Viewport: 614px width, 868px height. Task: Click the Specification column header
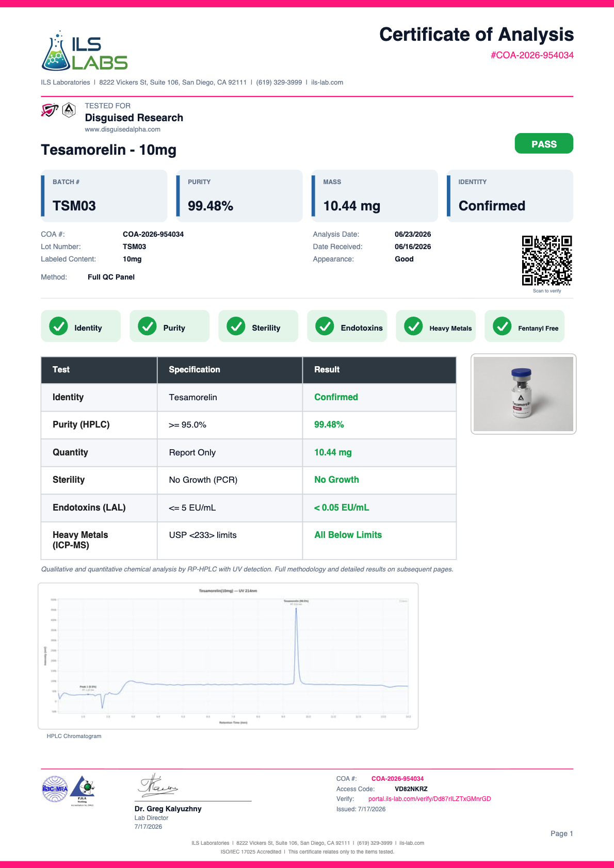[x=230, y=370]
